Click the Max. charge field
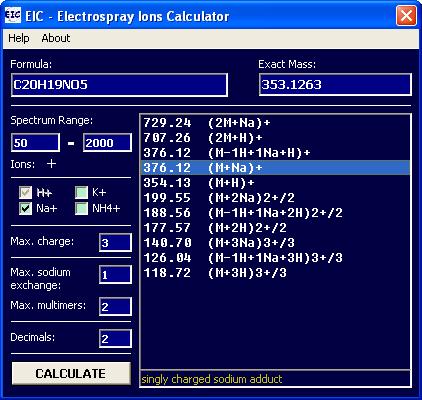422x400 pixels. pos(115,242)
